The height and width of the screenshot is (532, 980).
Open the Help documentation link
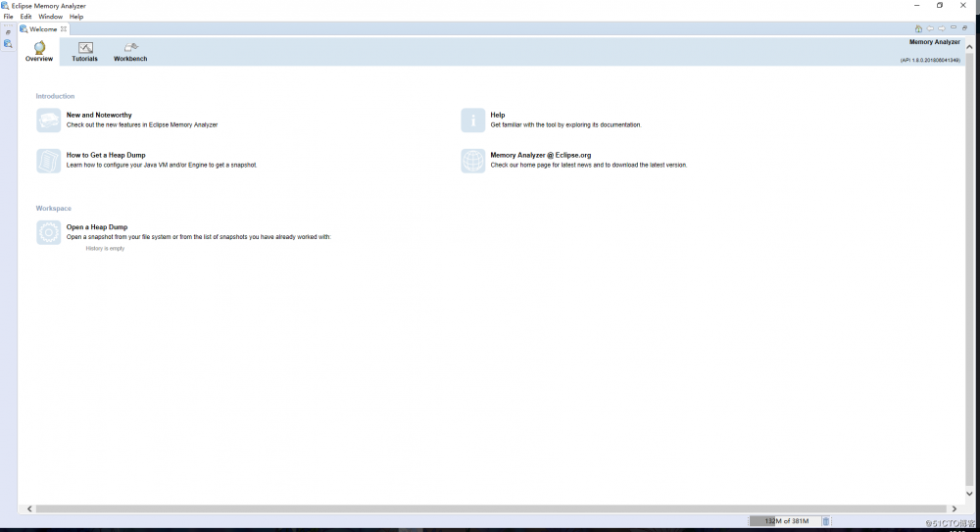[x=498, y=115]
